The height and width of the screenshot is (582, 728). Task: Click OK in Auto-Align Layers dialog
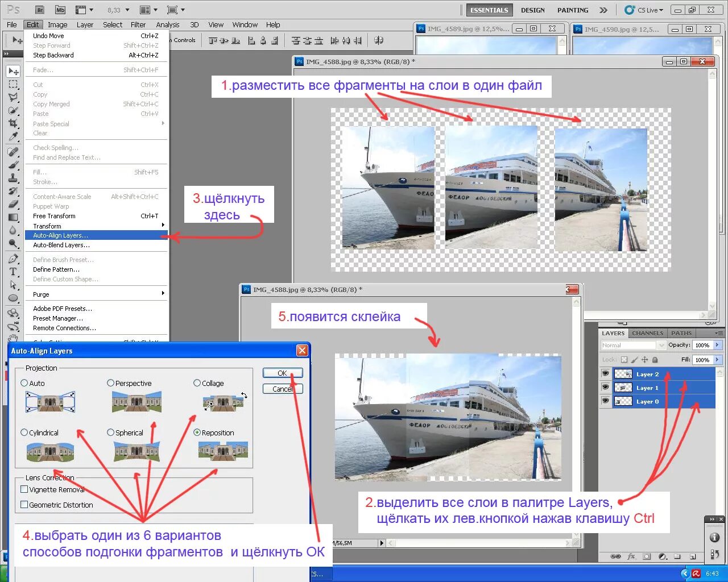tap(283, 373)
